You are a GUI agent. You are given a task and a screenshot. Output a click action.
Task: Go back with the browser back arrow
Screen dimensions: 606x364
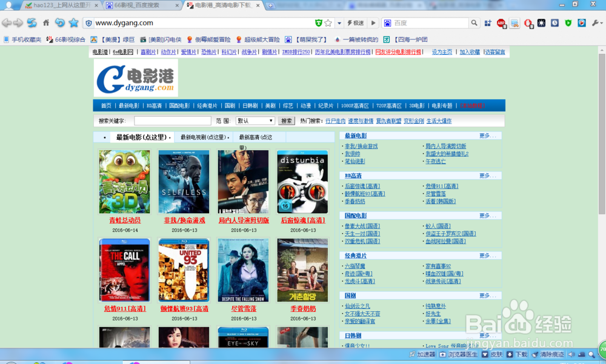(x=7, y=23)
